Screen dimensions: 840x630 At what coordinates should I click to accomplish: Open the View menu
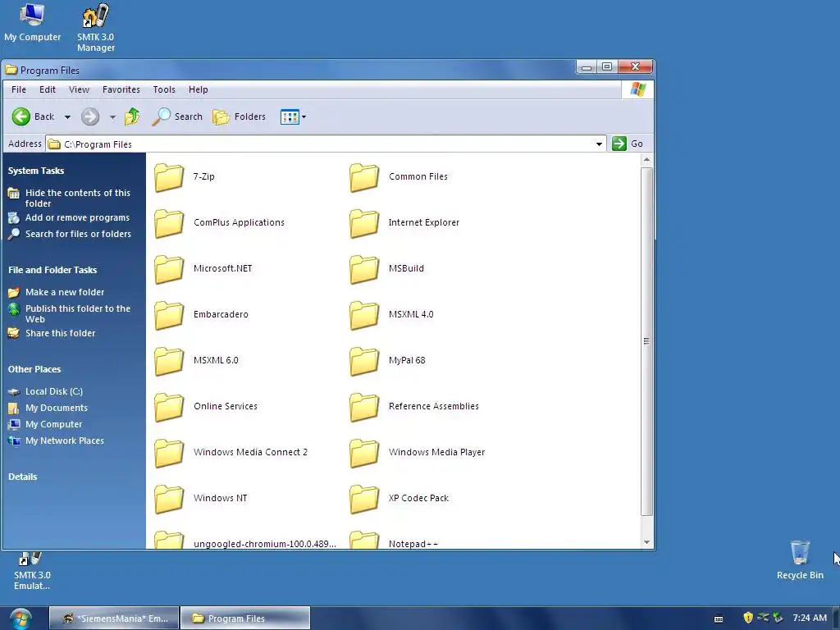tap(79, 89)
